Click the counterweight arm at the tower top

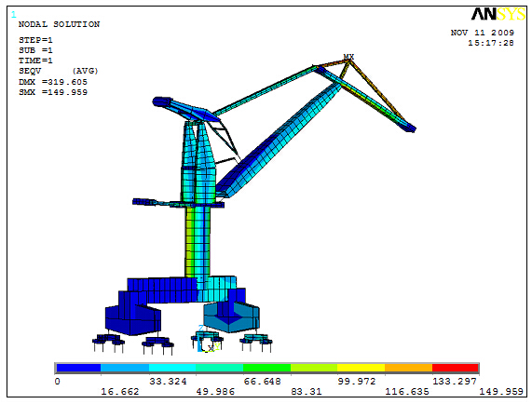pyautogui.click(x=185, y=109)
